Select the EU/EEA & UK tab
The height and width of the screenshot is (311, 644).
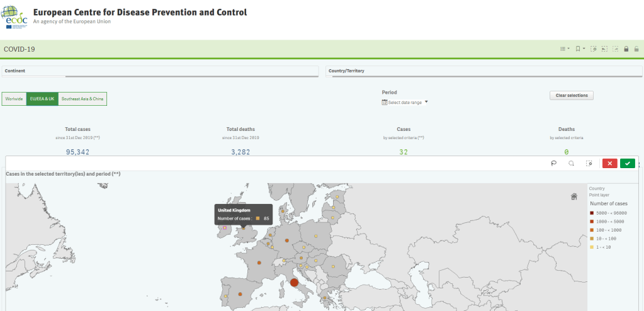click(x=42, y=99)
